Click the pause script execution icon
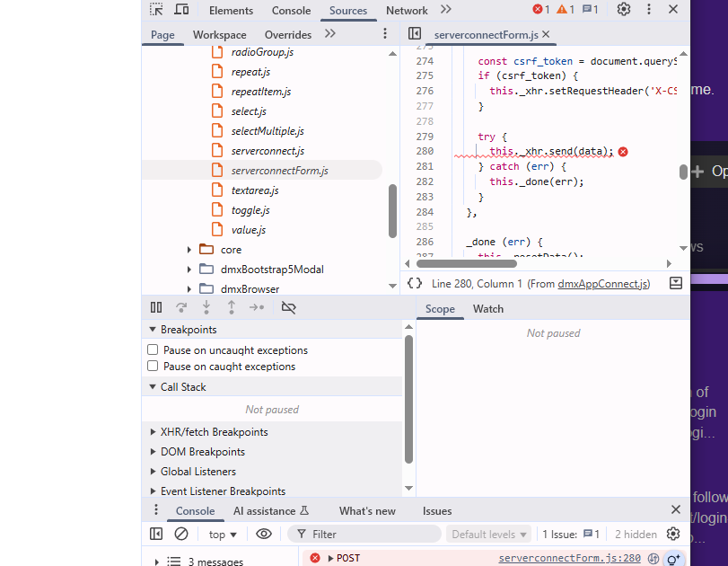This screenshot has height=566, width=728. click(x=156, y=307)
